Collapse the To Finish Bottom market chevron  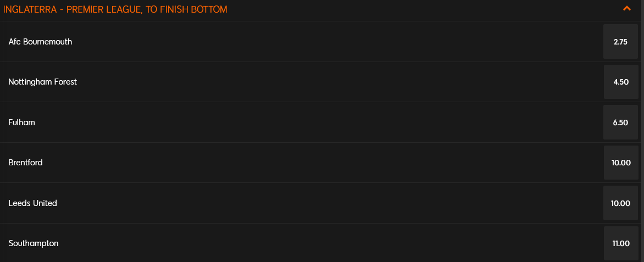tap(627, 8)
